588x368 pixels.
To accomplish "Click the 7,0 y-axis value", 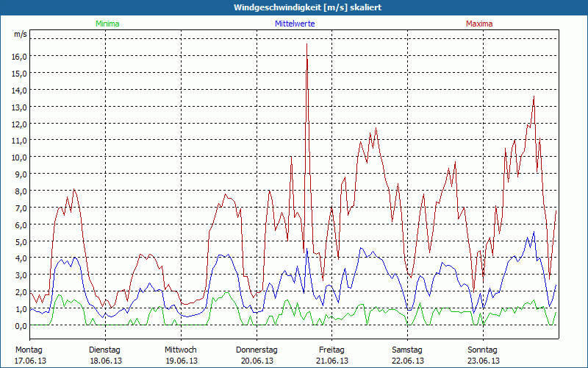I will point(22,208).
